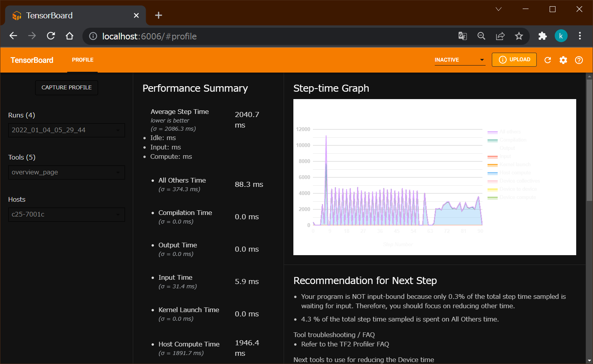This screenshot has width=593, height=364.
Task: Click 'Recommendation for Next Step' heading
Action: (x=365, y=281)
